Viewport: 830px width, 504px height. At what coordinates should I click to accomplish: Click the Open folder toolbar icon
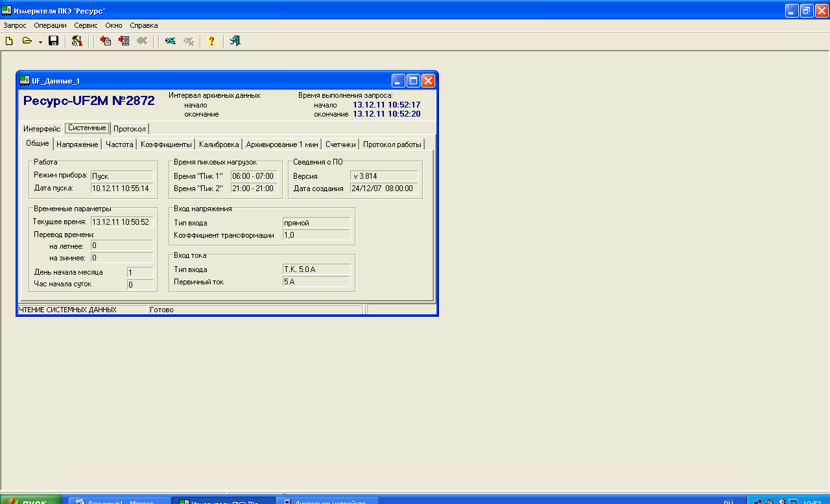coord(27,41)
